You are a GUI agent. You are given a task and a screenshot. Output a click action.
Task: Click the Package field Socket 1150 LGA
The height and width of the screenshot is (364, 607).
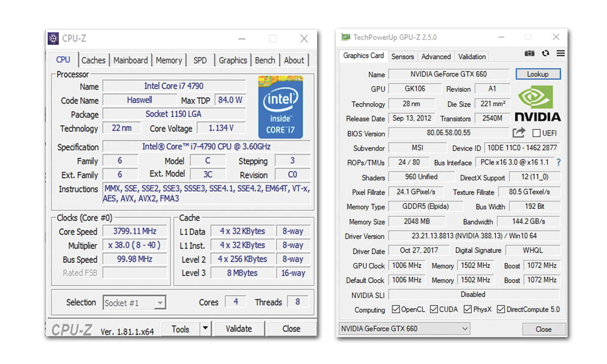[174, 114]
